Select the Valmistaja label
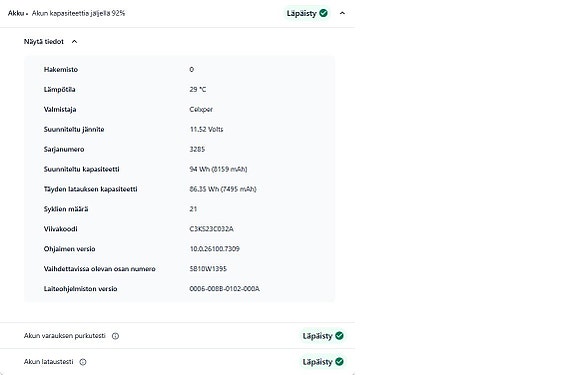 pos(60,109)
